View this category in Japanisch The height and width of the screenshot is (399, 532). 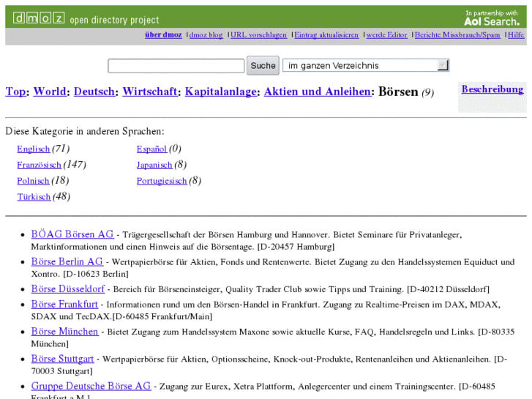coord(154,165)
